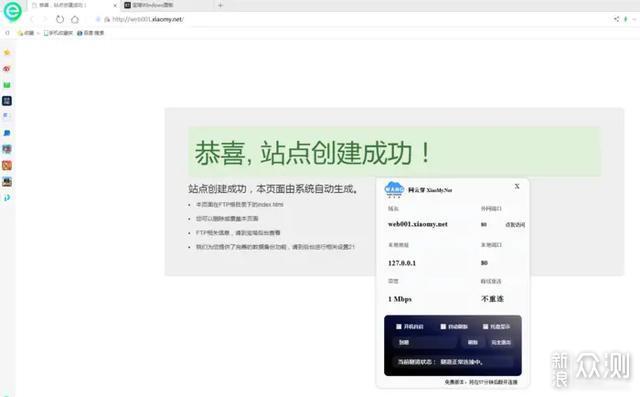Click the visit link next to port 80
Viewport: 640px width, 397px height.
pos(515,225)
